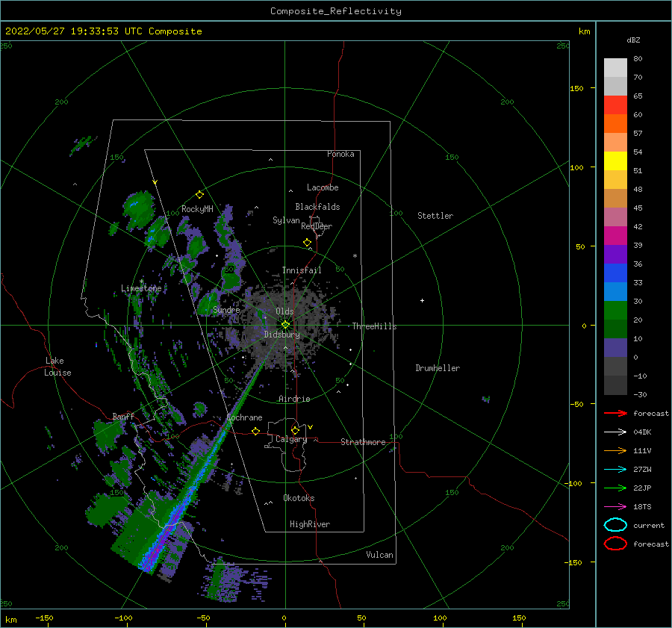This screenshot has height=628, width=672.
Task: Click the Ponoka label
Action: pyautogui.click(x=340, y=154)
